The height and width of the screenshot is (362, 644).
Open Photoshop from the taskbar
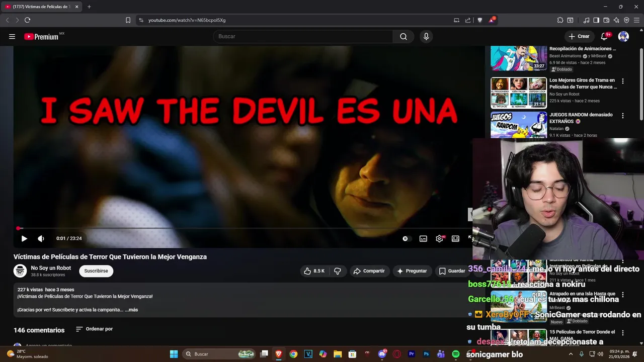(426, 354)
